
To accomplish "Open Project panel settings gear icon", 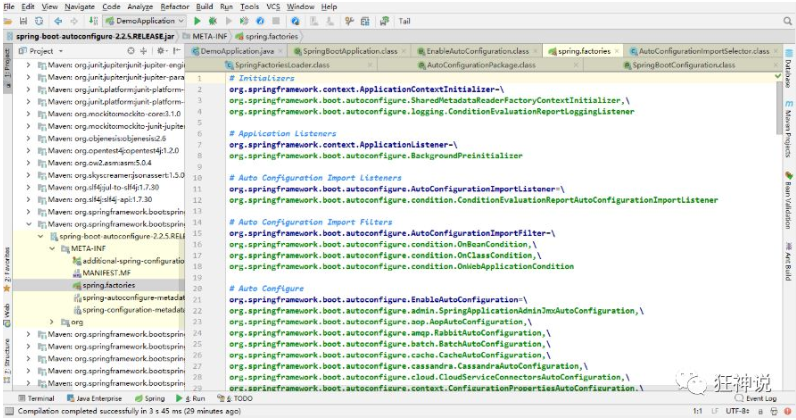I will (160, 50).
